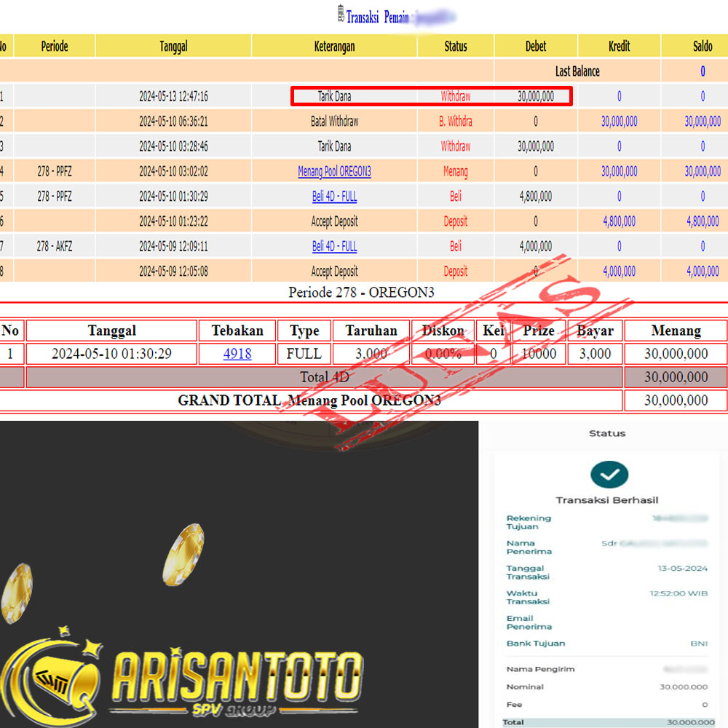Select the Total 4D row label
Viewport: 728px width, 728px height.
pyautogui.click(x=324, y=377)
